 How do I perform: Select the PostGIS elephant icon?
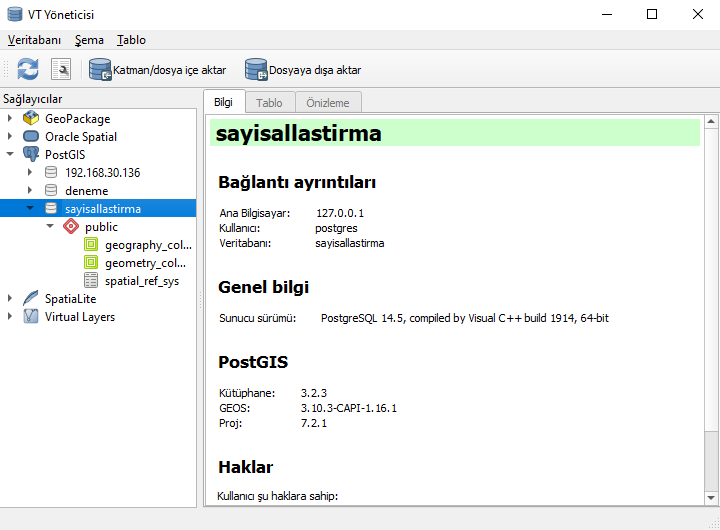point(31,154)
